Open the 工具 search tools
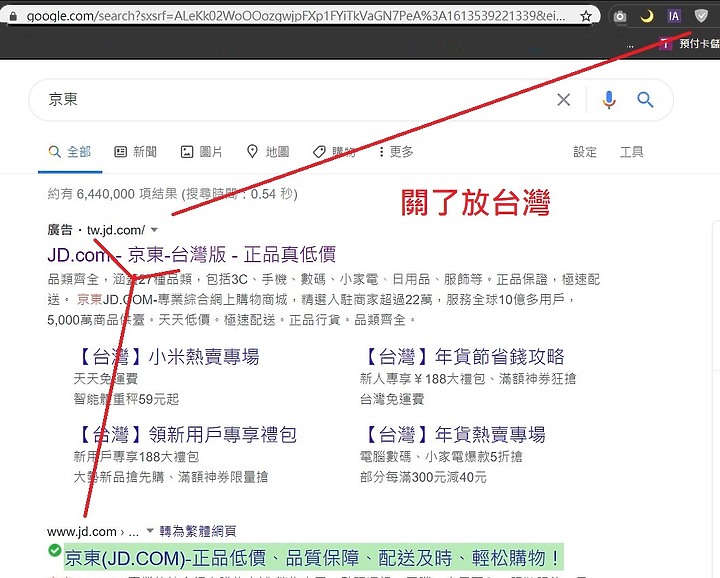The image size is (720, 578). pyautogui.click(x=631, y=152)
